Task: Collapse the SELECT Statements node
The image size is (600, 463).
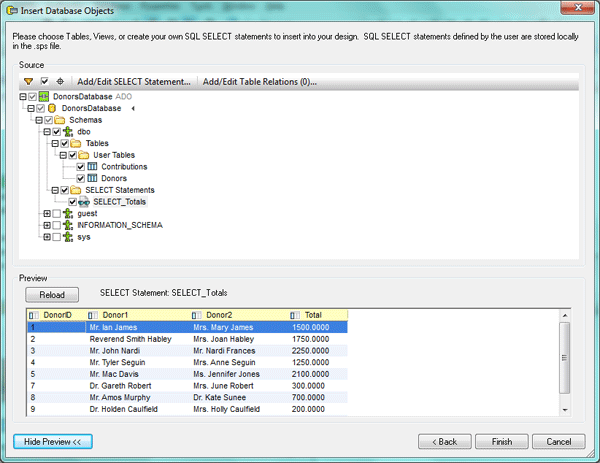Action: click(55, 190)
